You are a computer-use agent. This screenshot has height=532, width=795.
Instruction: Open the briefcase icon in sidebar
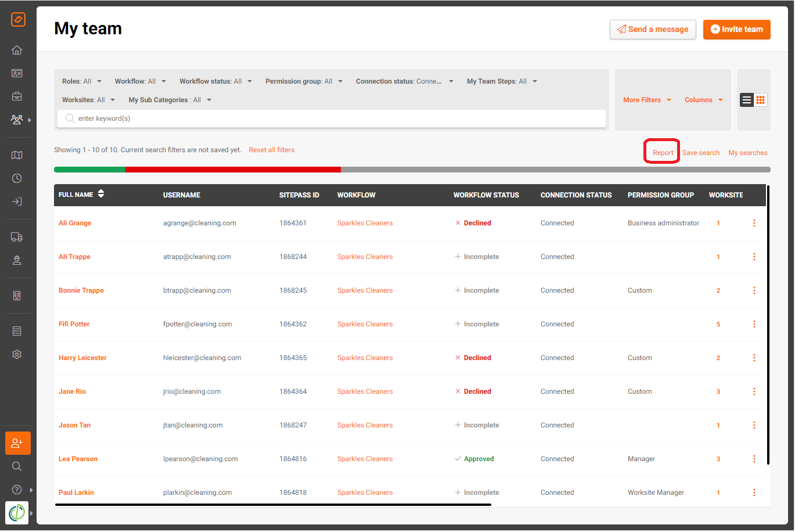17,96
